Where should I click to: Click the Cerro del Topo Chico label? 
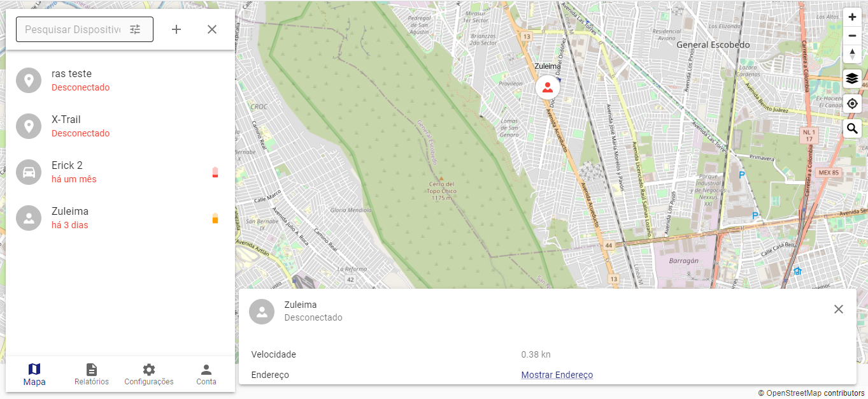[441, 191]
